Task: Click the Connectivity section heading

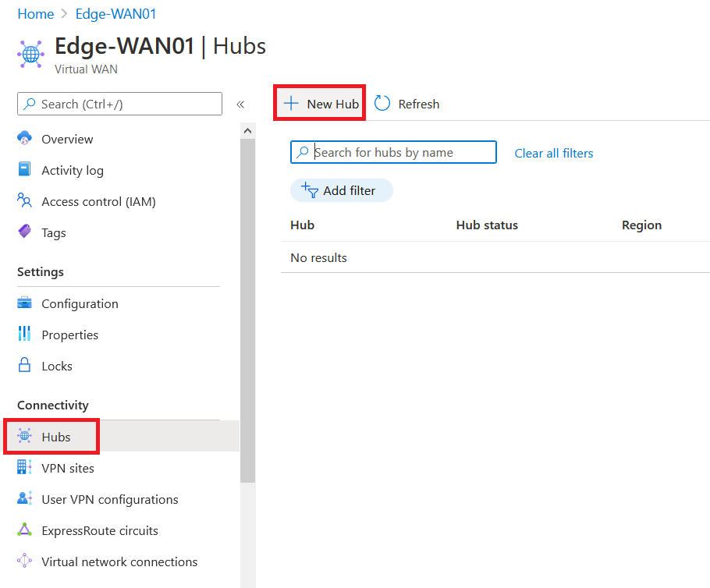Action: (53, 405)
